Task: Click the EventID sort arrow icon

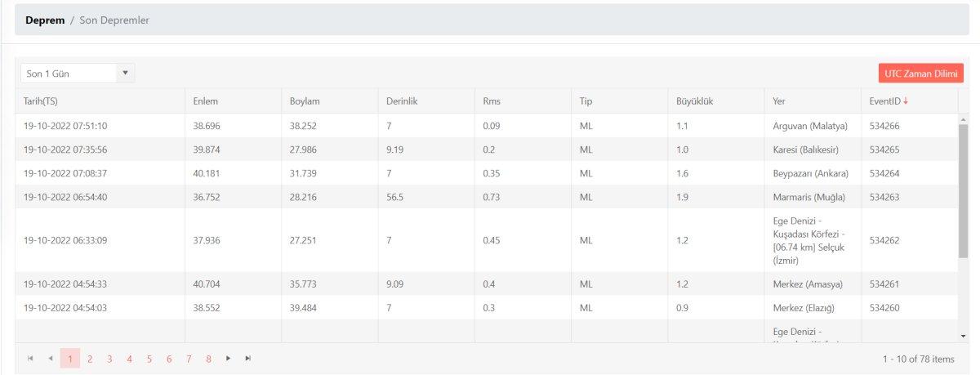Action: coord(906,101)
